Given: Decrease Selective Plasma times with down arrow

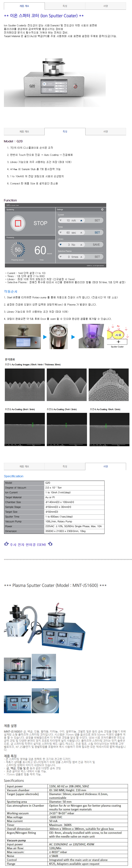Looking at the screenshot, I should coord(60,257).
